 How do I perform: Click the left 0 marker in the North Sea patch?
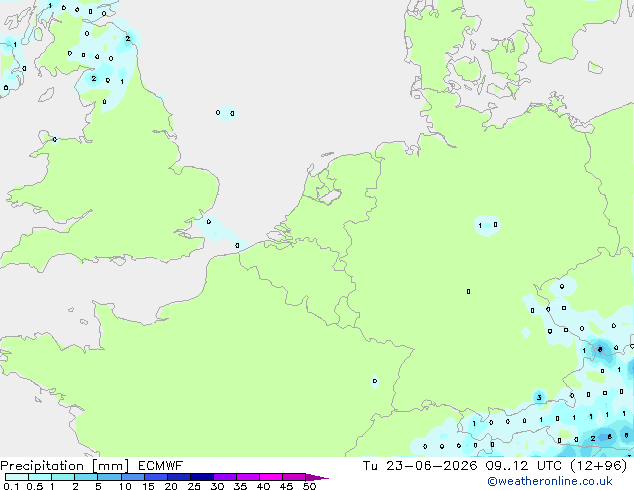point(218,112)
